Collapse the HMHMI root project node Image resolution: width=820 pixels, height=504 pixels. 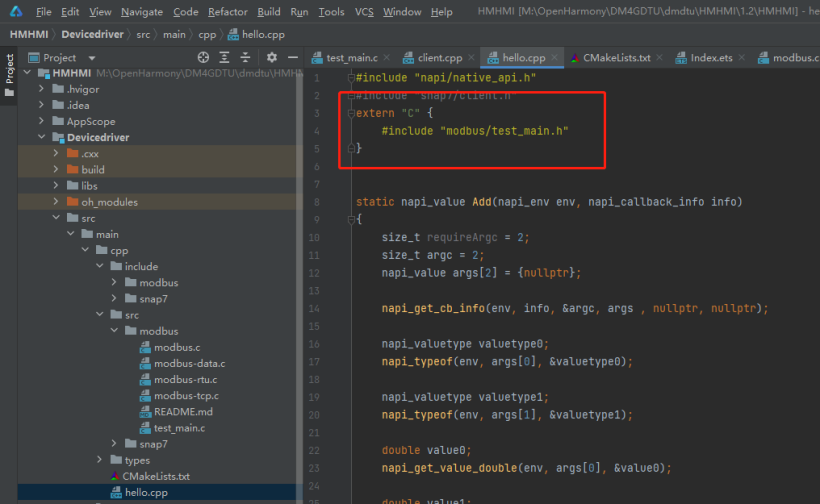[27, 73]
